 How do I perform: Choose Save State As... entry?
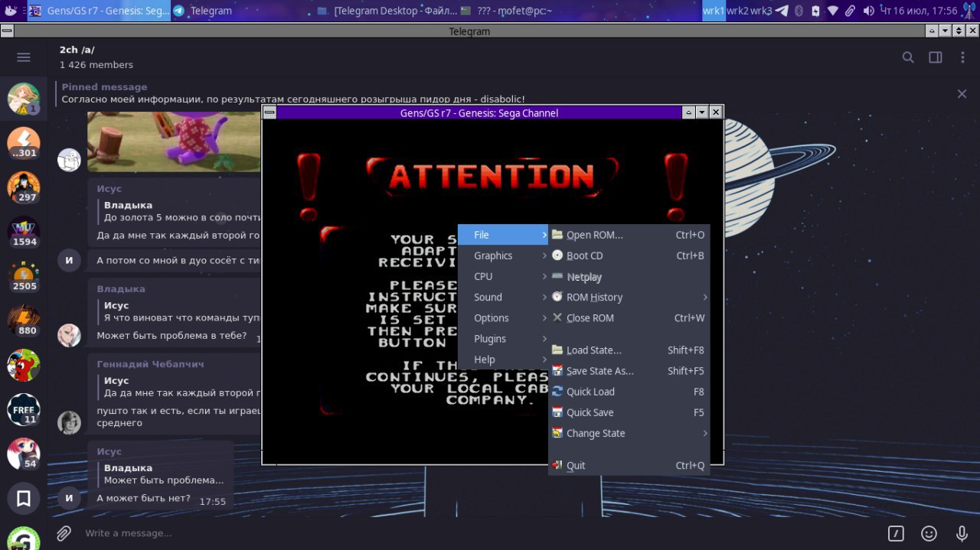coord(629,370)
